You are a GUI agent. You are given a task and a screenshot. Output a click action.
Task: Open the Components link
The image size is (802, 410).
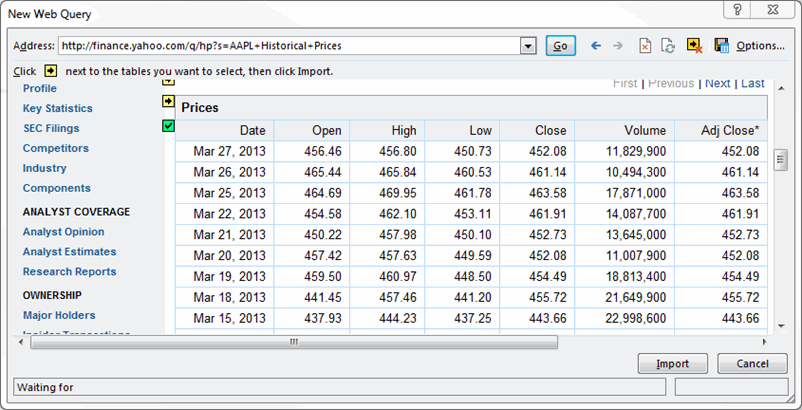(x=57, y=188)
